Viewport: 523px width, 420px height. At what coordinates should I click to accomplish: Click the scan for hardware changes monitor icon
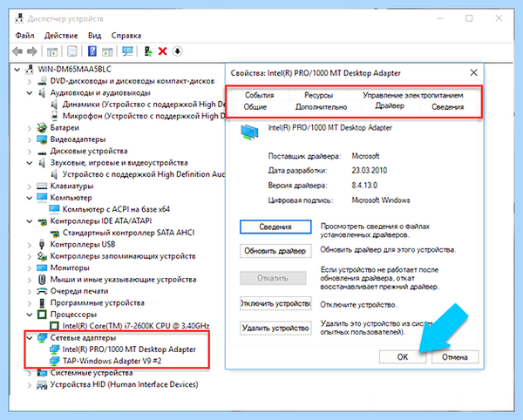(127, 51)
